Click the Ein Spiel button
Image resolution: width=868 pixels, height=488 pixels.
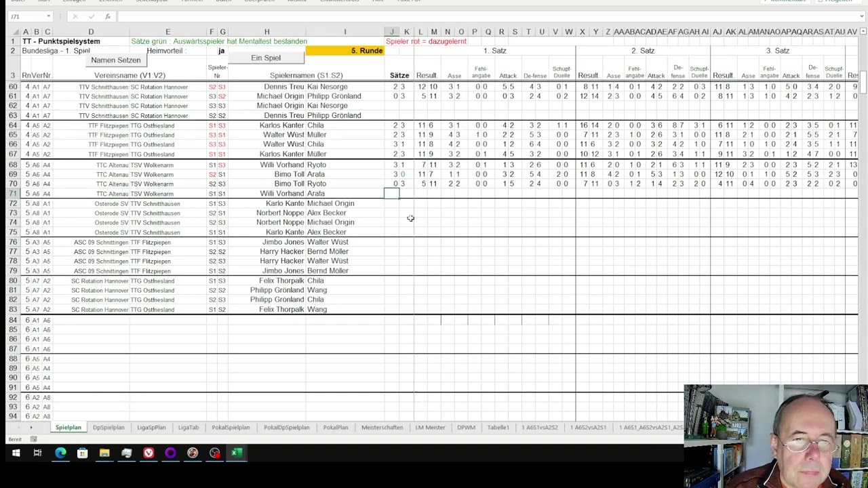click(x=266, y=58)
